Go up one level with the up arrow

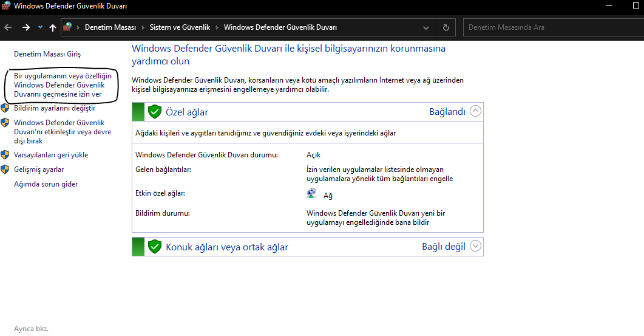tap(53, 27)
